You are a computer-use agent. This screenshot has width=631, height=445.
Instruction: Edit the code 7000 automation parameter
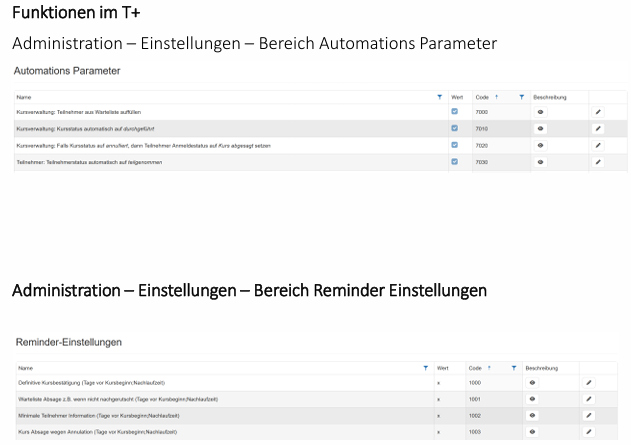click(x=598, y=112)
